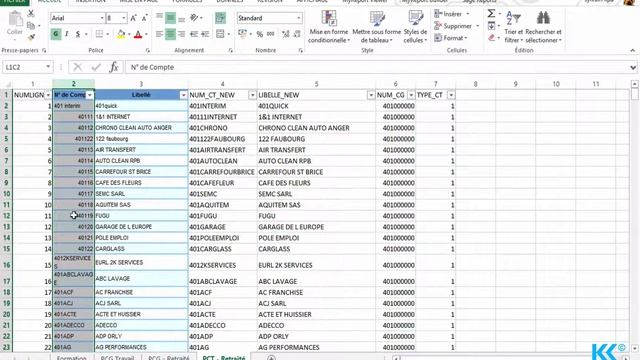Click the borders icon in Police group
640x360 pixels.
pyautogui.click(x=99, y=34)
